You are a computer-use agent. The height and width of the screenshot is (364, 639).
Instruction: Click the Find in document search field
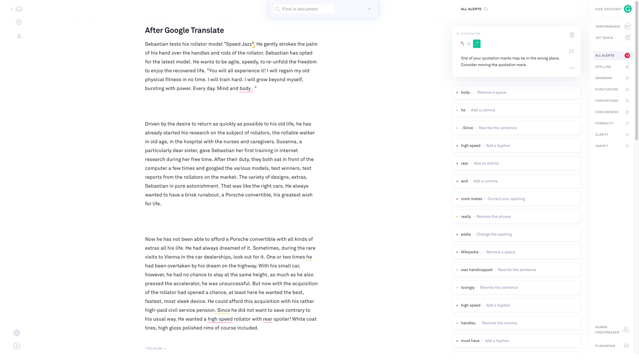(x=304, y=9)
